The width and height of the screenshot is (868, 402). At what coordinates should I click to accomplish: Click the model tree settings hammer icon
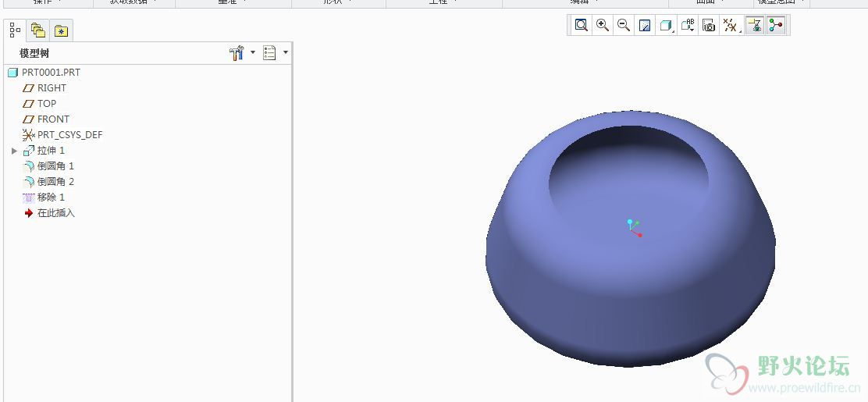click(x=237, y=53)
